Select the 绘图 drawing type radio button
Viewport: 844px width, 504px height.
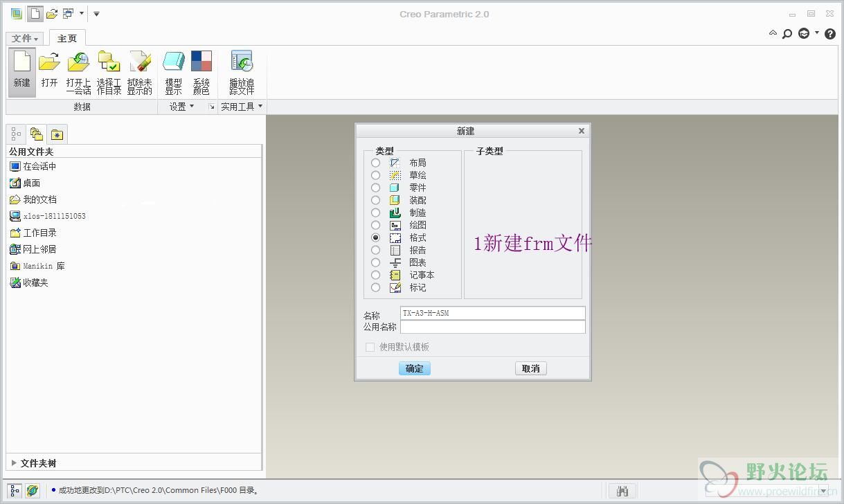click(x=375, y=225)
